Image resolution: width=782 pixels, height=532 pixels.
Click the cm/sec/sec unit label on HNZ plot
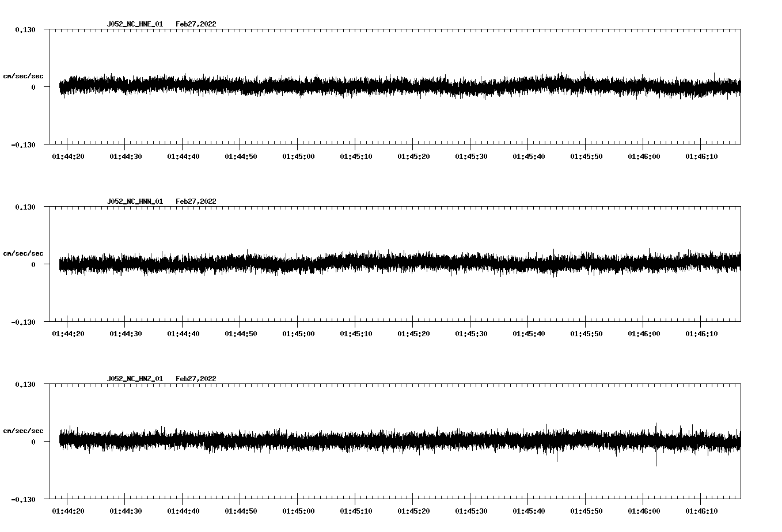point(23,431)
